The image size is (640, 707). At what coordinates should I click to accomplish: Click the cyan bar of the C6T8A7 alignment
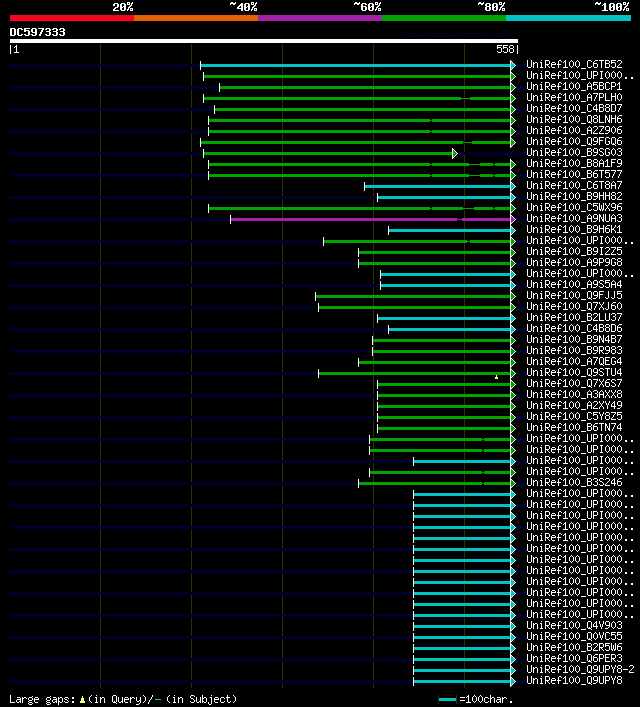tap(437, 186)
